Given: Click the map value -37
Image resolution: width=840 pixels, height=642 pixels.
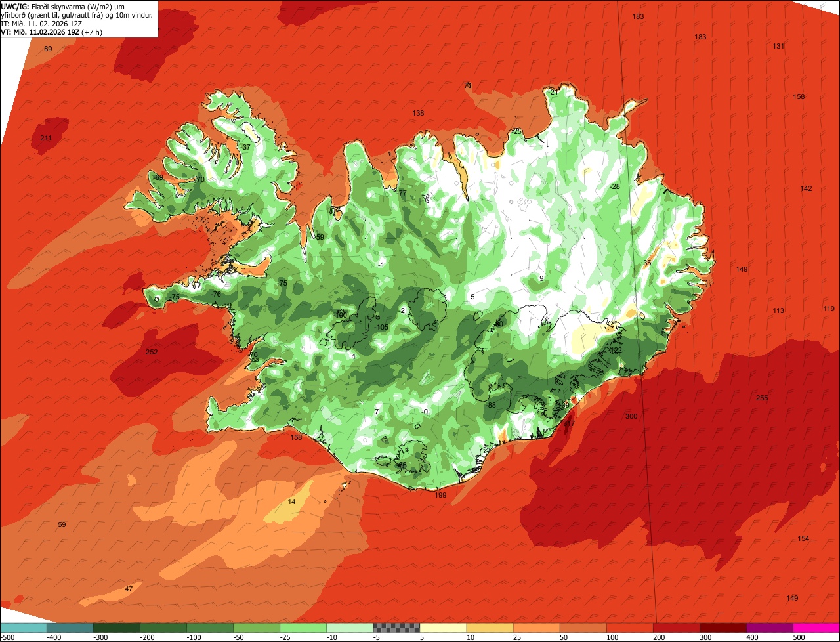Looking at the screenshot, I should [246, 148].
